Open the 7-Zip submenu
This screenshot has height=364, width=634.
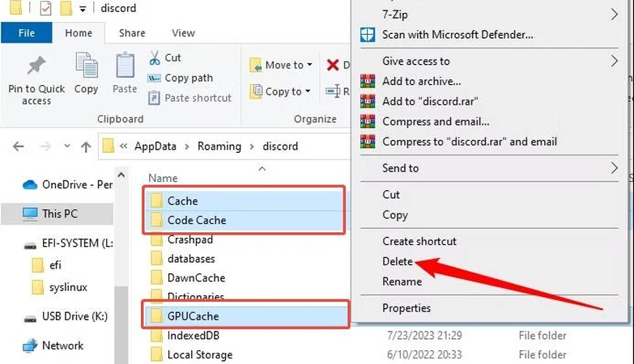pyautogui.click(x=489, y=15)
